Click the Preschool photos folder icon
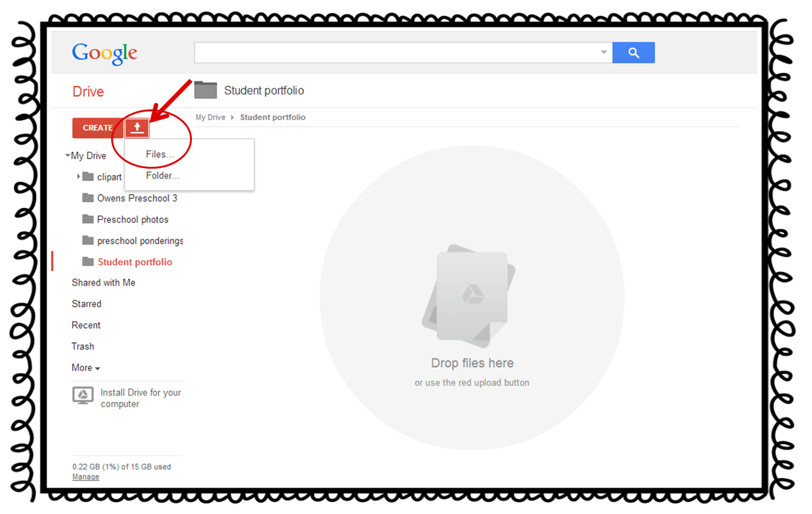The width and height of the screenshot is (812, 514). pos(88,219)
